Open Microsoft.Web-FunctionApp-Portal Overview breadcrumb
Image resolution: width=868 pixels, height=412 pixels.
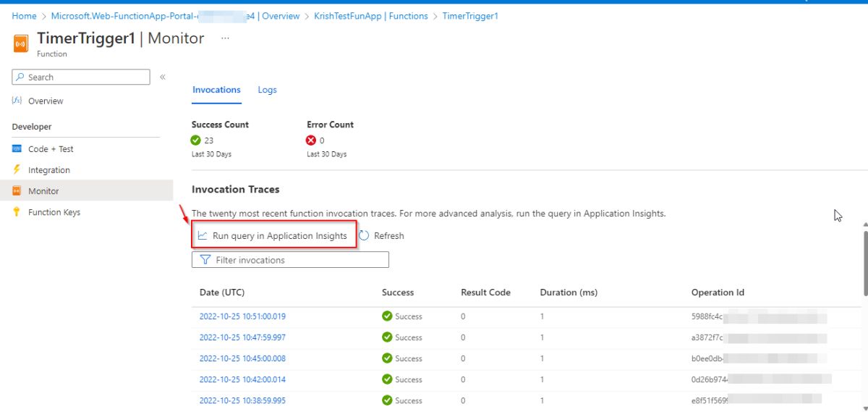pos(175,16)
